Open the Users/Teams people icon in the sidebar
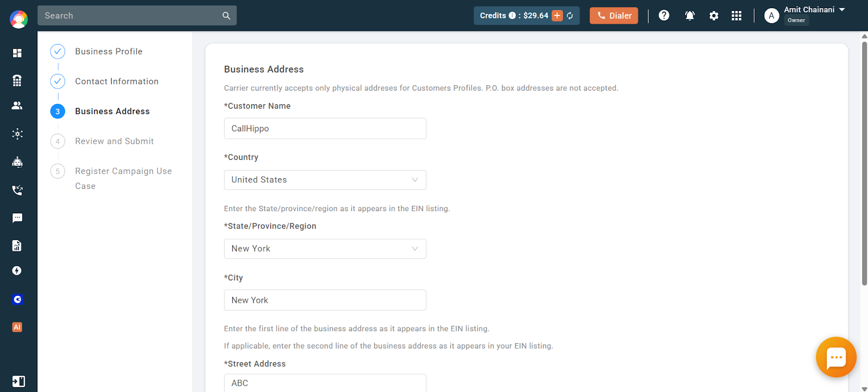This screenshot has height=392, width=868. [17, 105]
